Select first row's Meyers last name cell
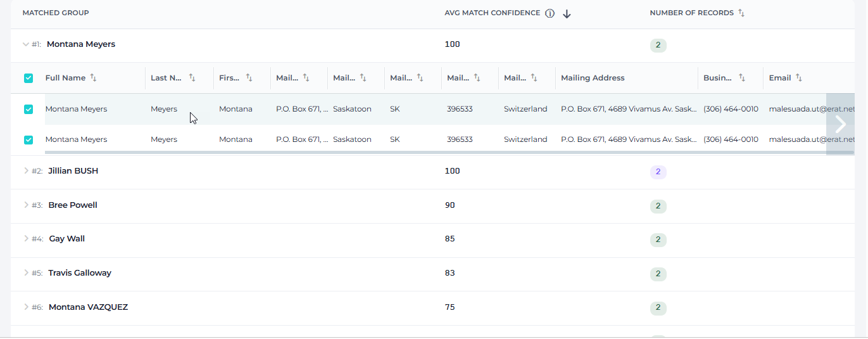 coord(164,109)
